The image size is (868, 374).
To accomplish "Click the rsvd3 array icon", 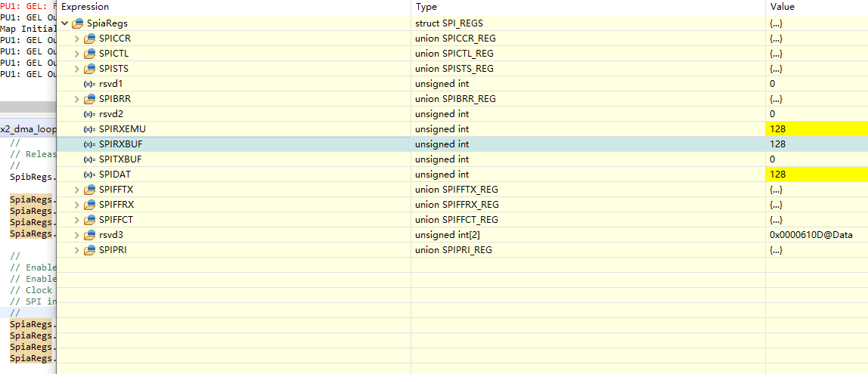I will 90,235.
